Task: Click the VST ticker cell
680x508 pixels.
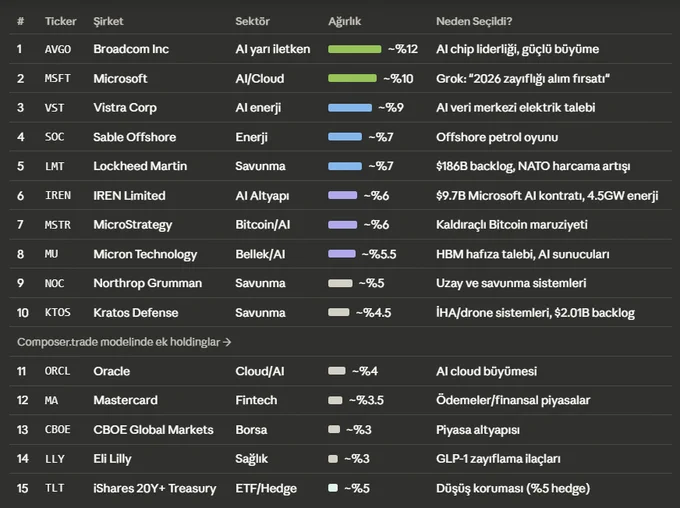Action: point(54,108)
